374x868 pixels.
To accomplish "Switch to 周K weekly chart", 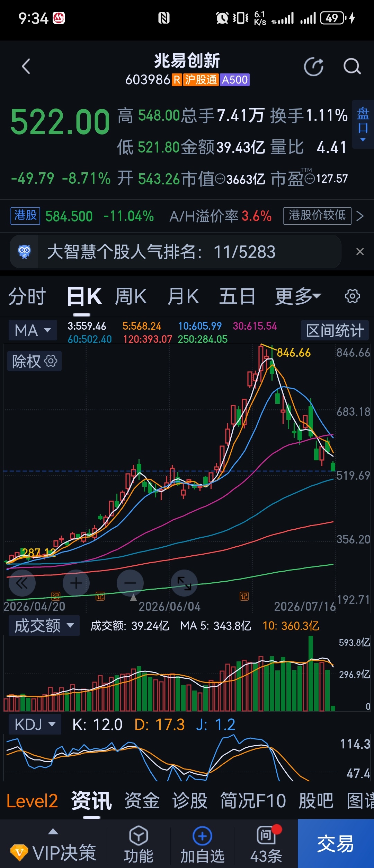I will [131, 296].
